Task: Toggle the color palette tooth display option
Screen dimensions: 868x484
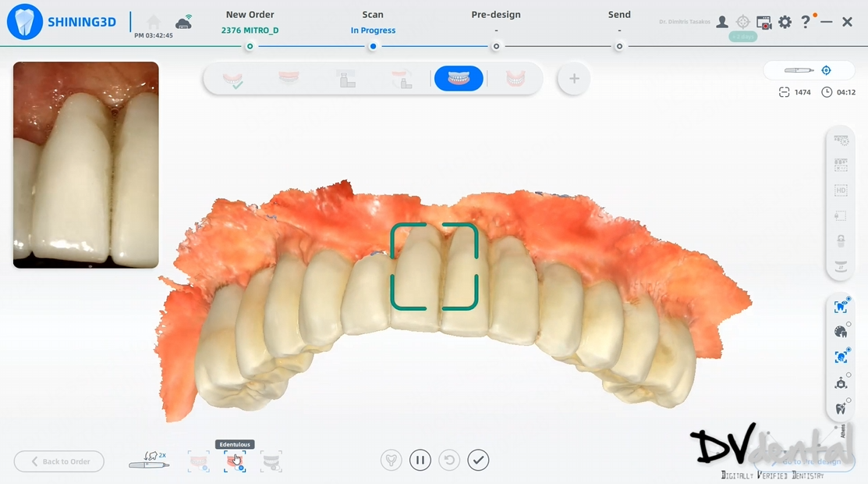Action: (841, 332)
